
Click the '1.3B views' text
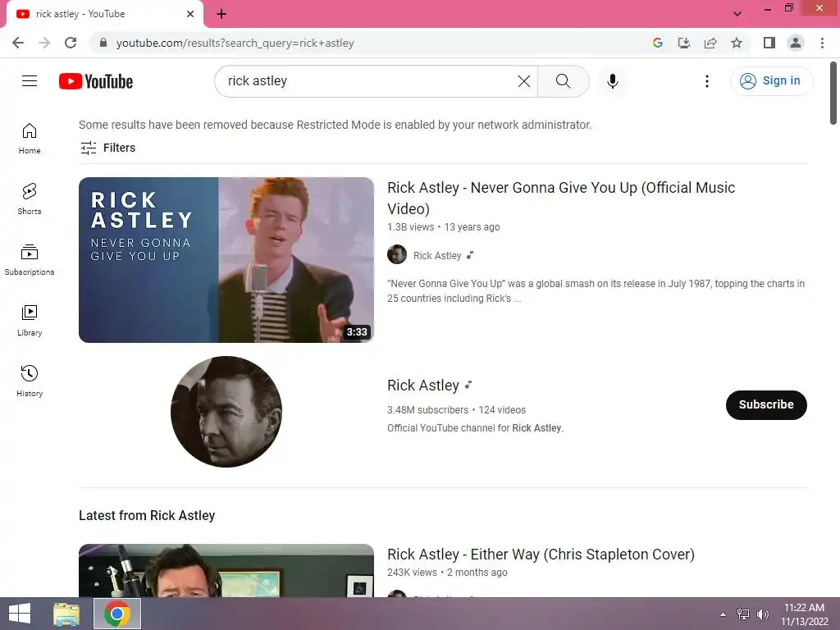click(x=410, y=227)
